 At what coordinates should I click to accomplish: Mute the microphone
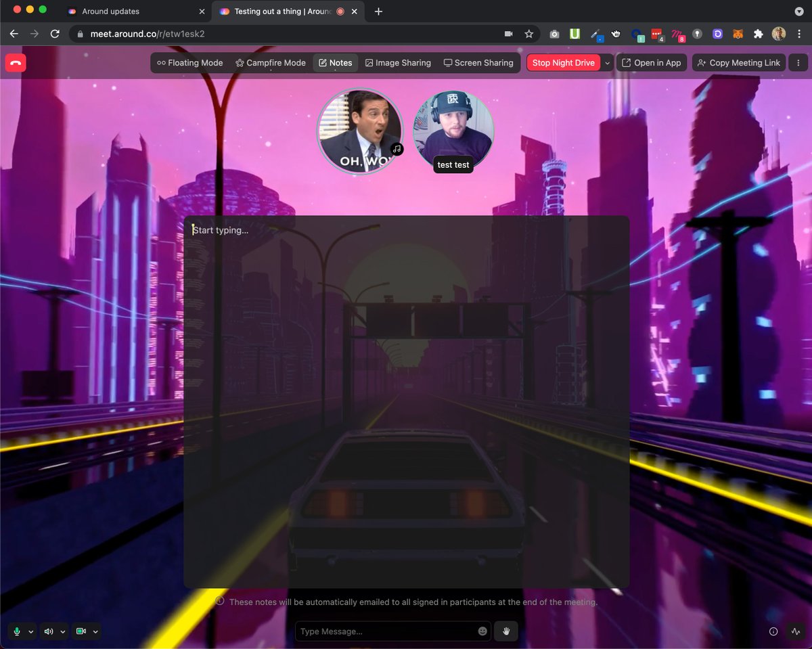pyautogui.click(x=15, y=631)
